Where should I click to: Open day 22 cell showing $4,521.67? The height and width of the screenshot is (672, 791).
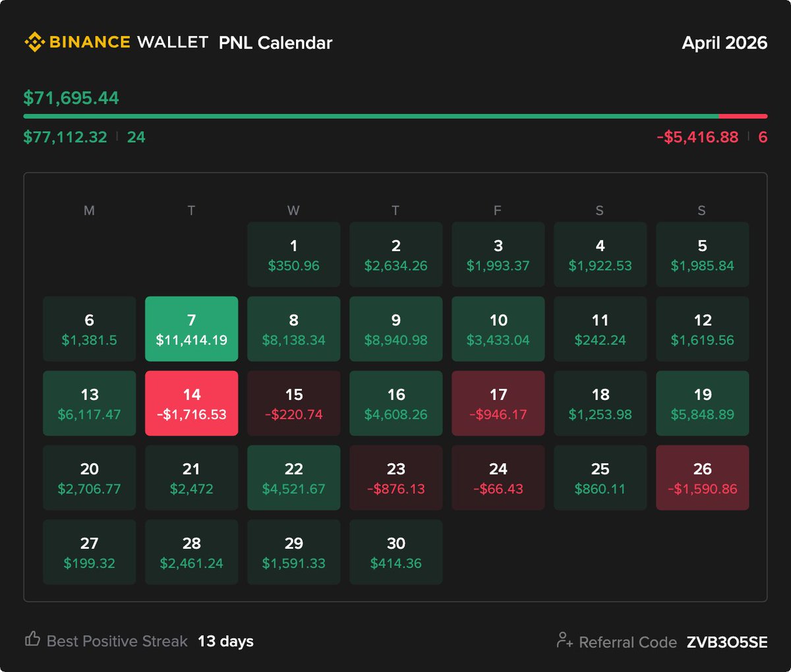294,478
